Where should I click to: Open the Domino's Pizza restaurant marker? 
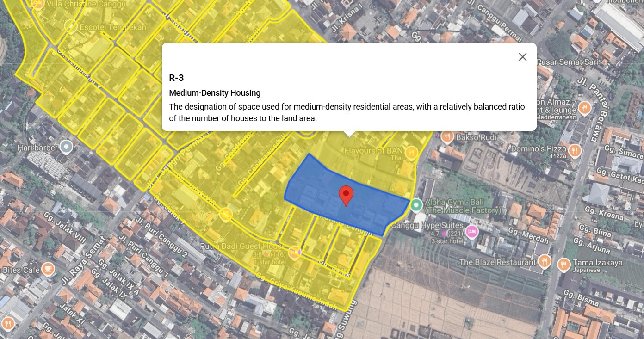click(574, 150)
